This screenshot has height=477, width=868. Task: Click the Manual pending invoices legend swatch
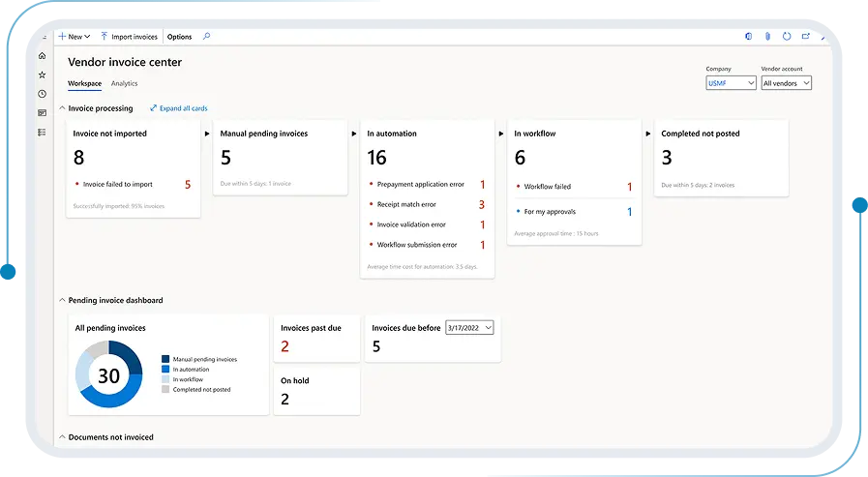[x=165, y=359]
